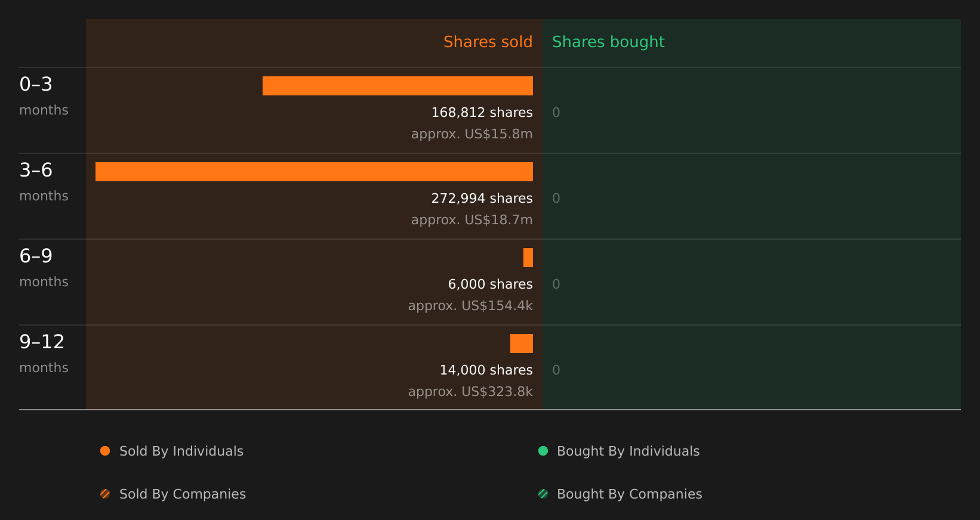Click the 3–6 months sold bar
The width and height of the screenshot is (980, 520).
314,172
